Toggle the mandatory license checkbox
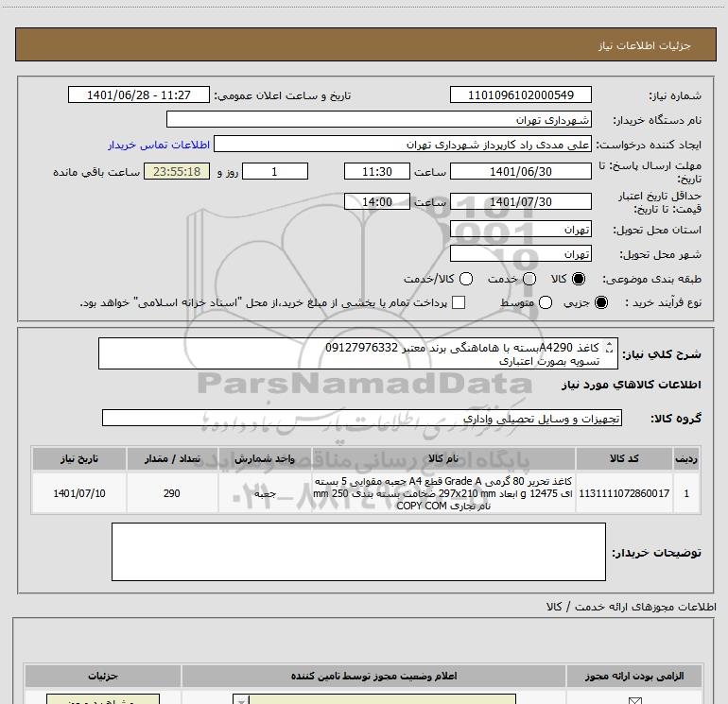 coord(634,700)
